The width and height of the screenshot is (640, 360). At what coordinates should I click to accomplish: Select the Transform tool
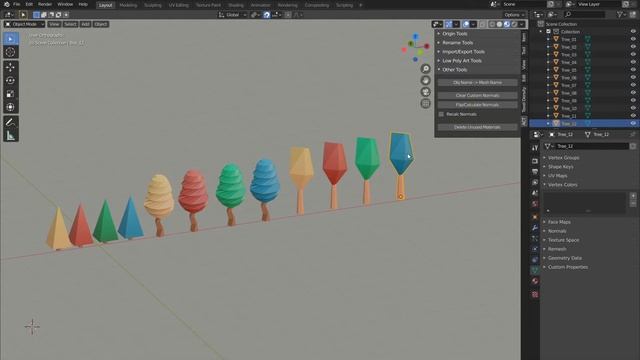coord(11,107)
